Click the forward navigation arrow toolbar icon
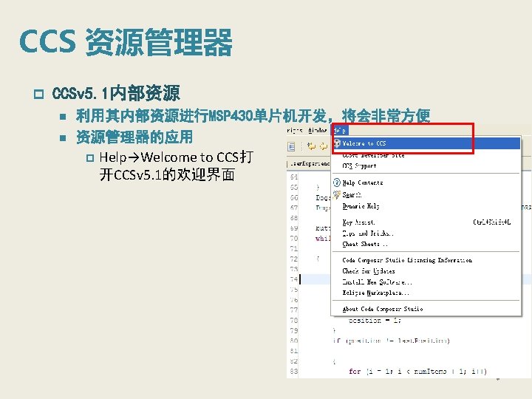The height and width of the screenshot is (399, 532). (324, 146)
